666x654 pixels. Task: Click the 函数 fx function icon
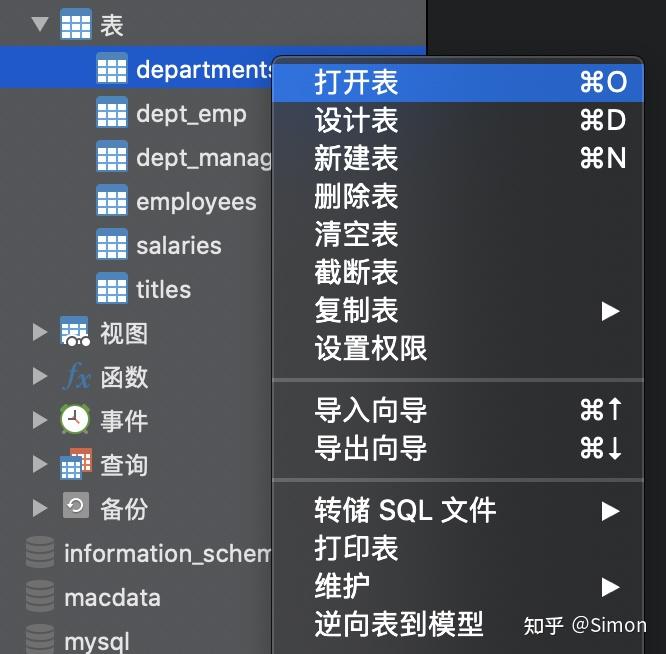click(75, 377)
